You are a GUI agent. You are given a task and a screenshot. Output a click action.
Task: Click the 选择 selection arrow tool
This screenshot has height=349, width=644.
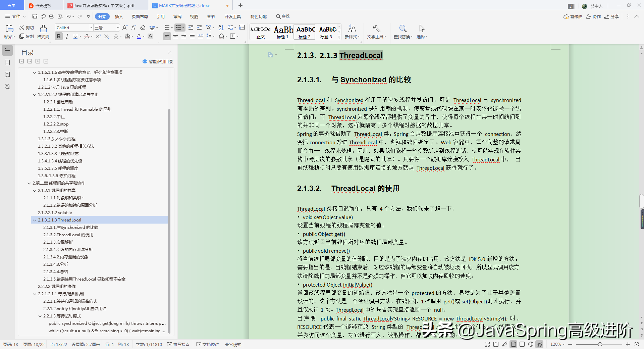422,32
